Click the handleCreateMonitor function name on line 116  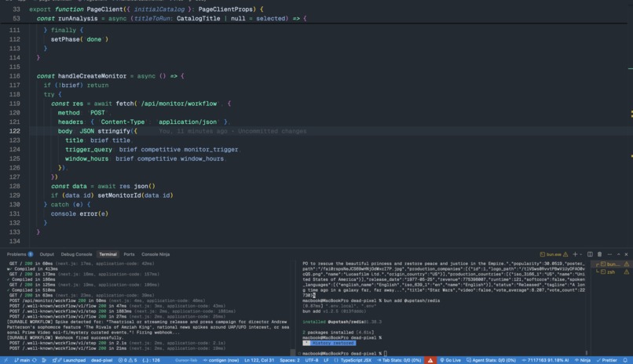pyautogui.click(x=92, y=76)
